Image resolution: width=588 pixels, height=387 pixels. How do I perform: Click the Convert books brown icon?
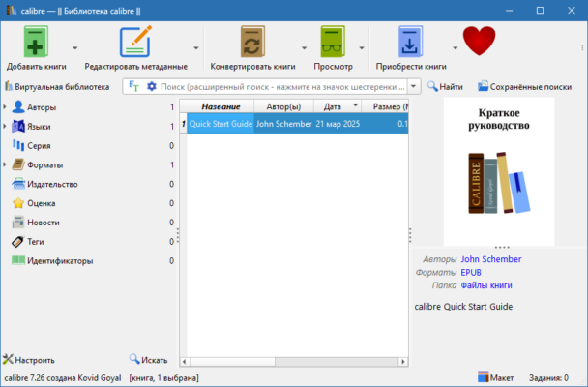point(252,42)
